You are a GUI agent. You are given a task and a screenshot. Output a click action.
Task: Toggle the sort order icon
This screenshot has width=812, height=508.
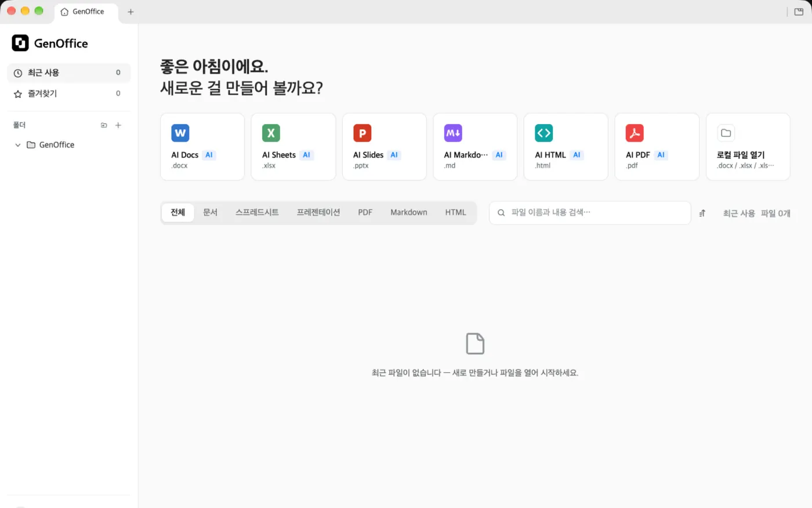click(x=702, y=213)
